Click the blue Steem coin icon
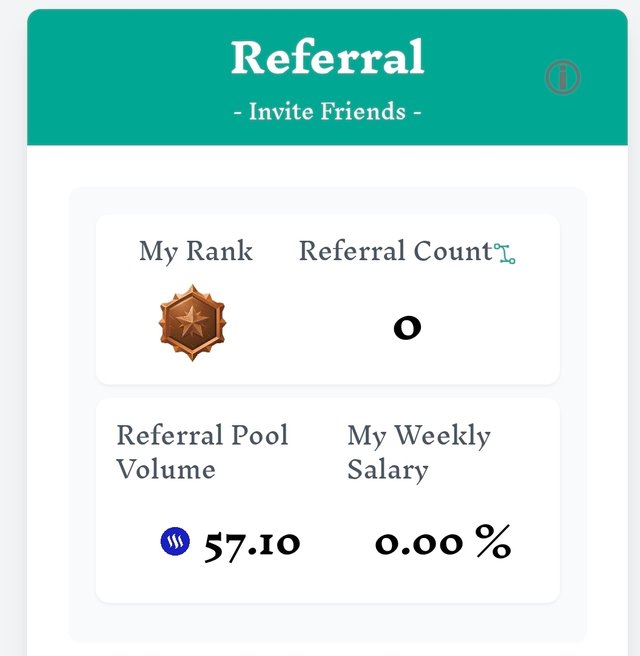 pos(175,541)
